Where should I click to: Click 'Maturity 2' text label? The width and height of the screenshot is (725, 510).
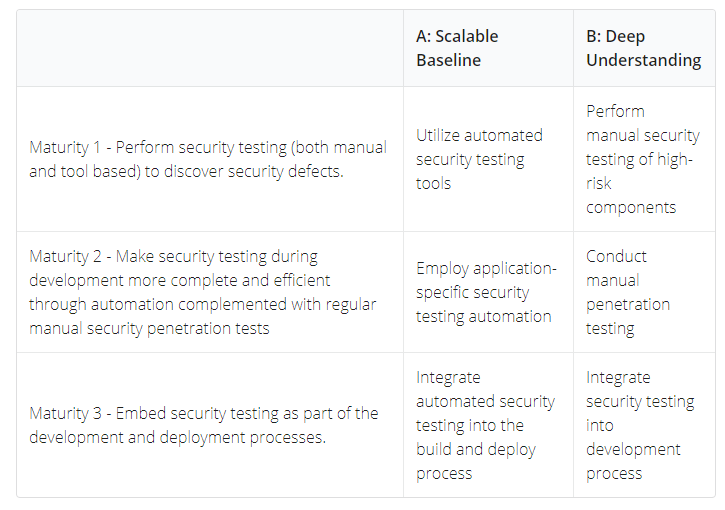pos(65,257)
